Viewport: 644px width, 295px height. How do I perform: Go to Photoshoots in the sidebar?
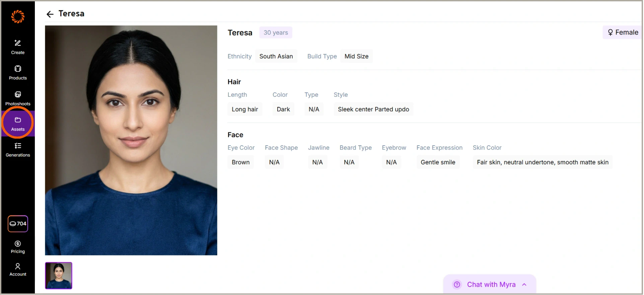18,98
